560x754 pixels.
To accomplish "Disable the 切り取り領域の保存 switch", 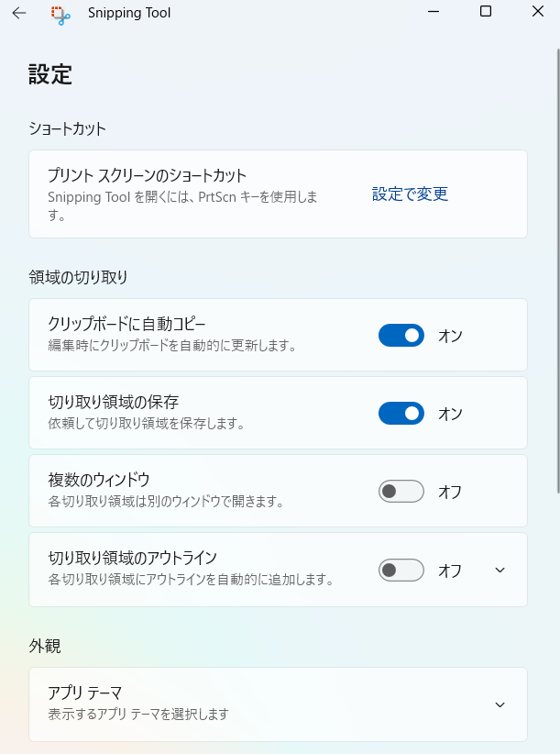I will coord(401,414).
